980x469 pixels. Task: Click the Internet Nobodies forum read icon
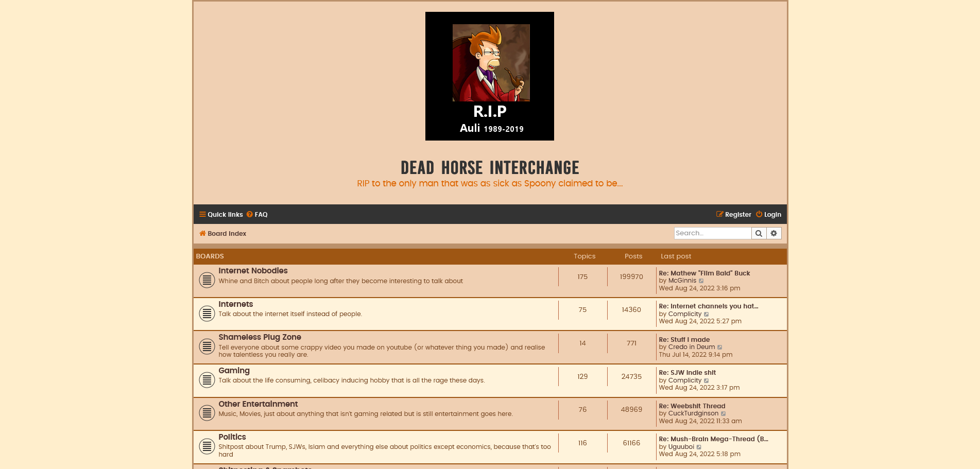click(x=207, y=280)
